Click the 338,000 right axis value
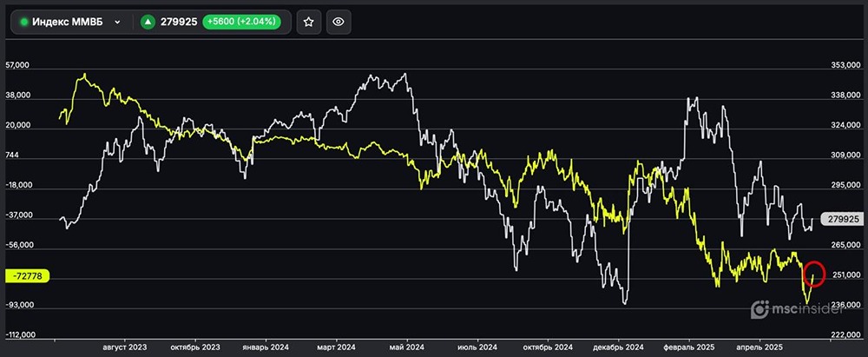 click(846, 96)
